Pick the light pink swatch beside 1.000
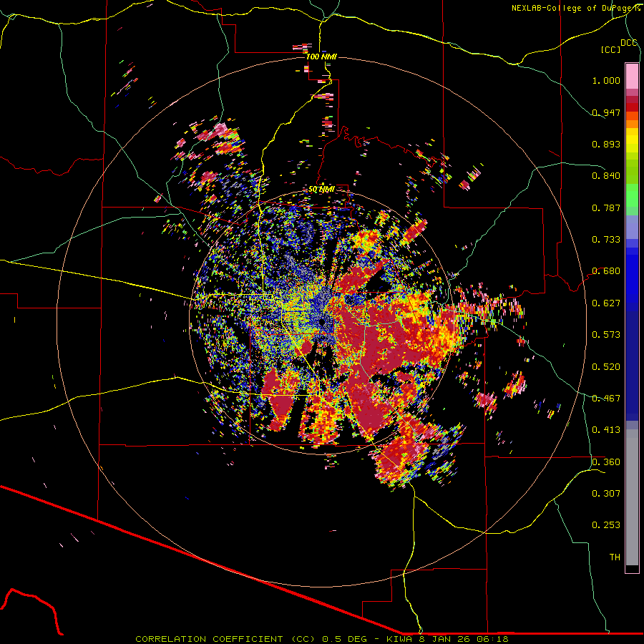 pyautogui.click(x=632, y=77)
